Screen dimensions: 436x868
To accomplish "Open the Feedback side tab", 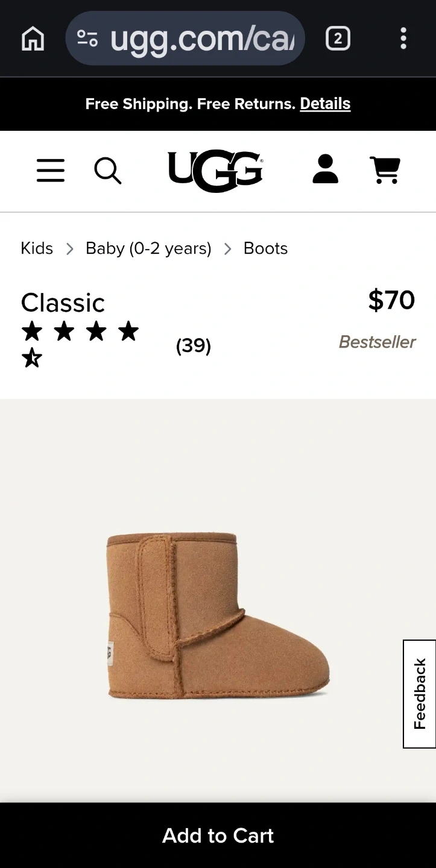I will coord(420,694).
